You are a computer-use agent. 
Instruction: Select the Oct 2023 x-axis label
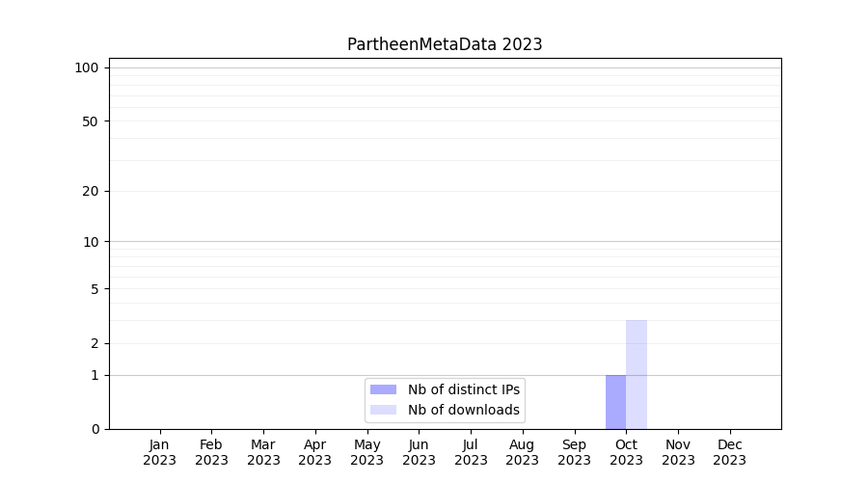click(x=626, y=452)
